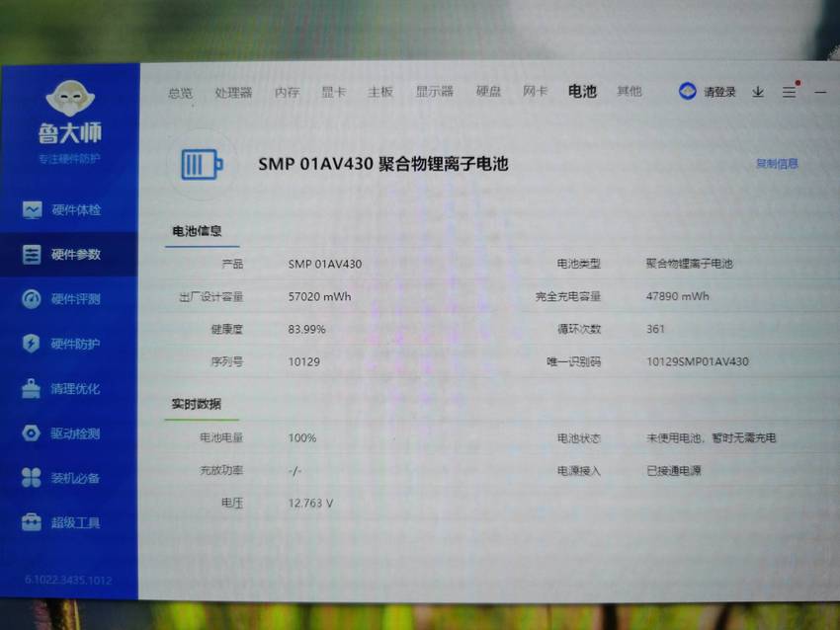This screenshot has height=630, width=840.
Task: Select the serial number 10129
Action: (x=303, y=361)
